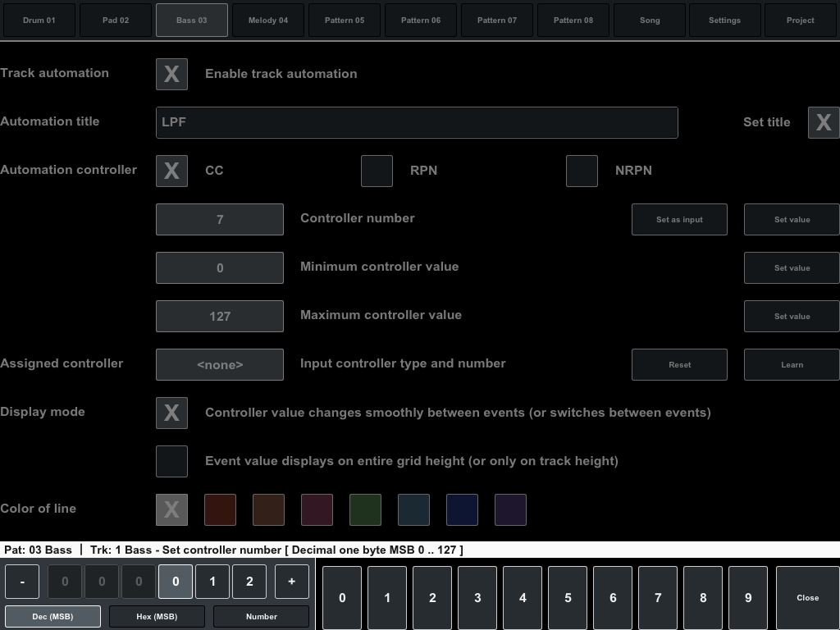Click Set value for Minimum controller value
Viewport: 840px width, 630px height.
792,267
